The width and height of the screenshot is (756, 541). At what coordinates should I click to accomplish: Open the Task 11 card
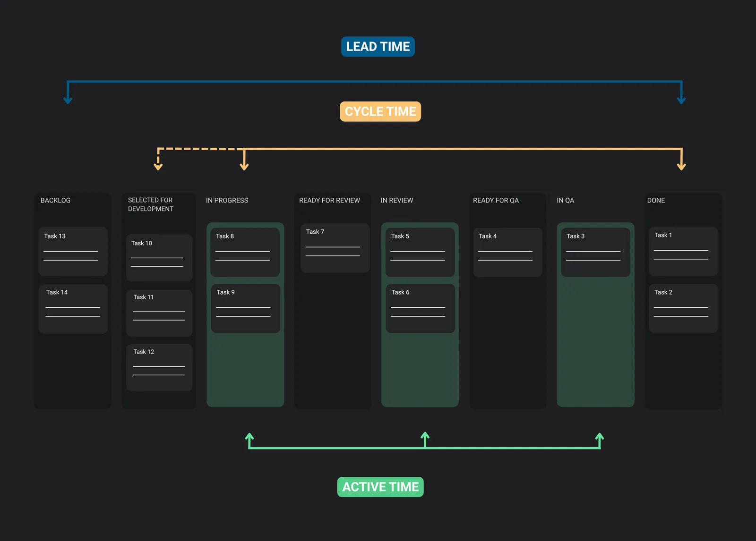click(159, 313)
